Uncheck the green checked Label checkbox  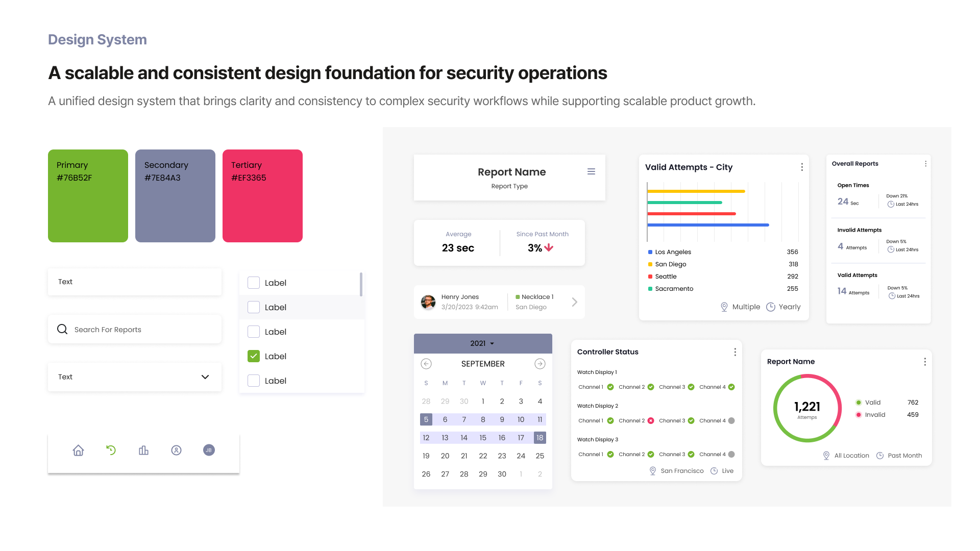coord(254,356)
